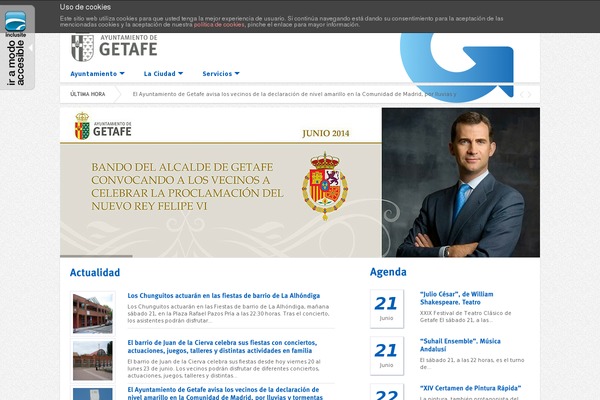Click the 22 date badge in Agenda
The width and height of the screenshot is (600, 400).
click(386, 392)
